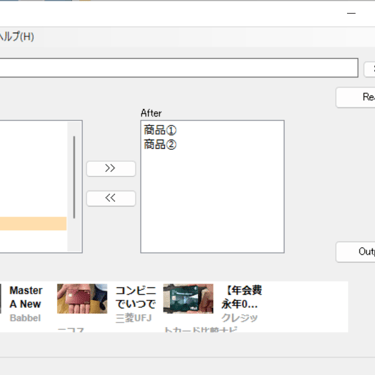Move item back with << button

pos(111,198)
